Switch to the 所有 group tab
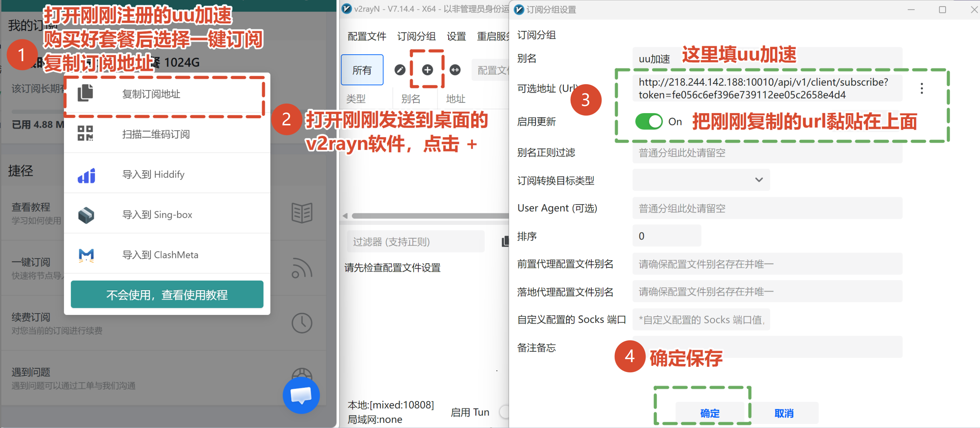The height and width of the screenshot is (428, 980). pos(362,70)
